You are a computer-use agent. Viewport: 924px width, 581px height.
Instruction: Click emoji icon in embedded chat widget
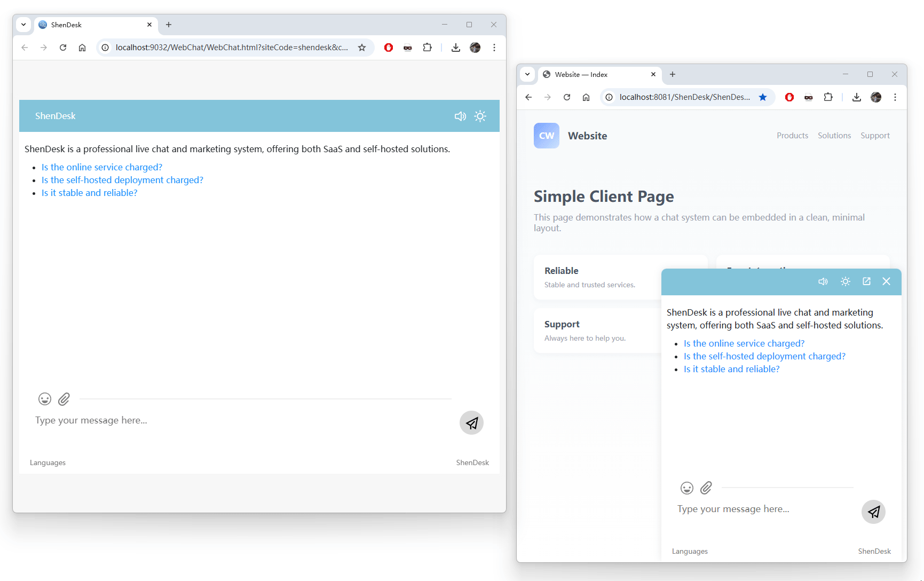click(x=686, y=488)
